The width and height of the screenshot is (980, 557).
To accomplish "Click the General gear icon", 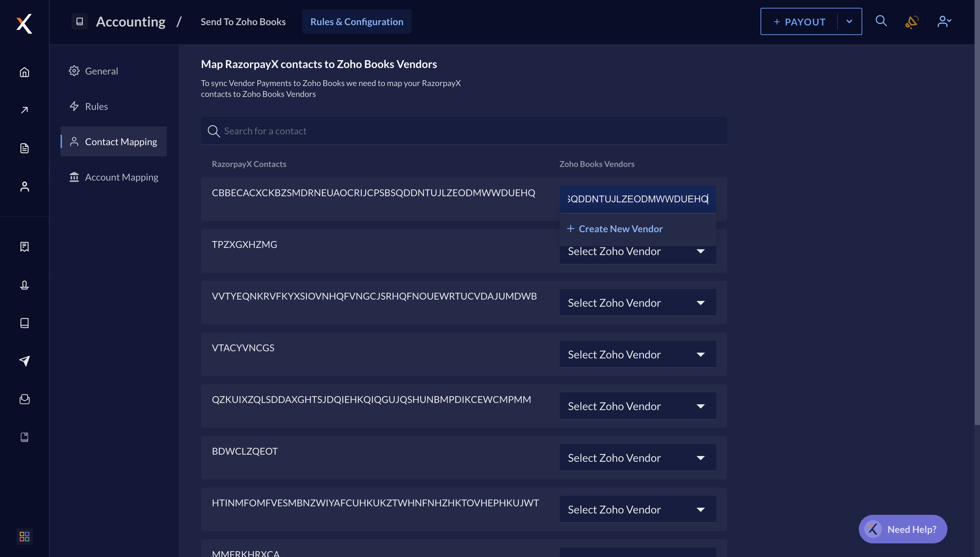I will [74, 71].
